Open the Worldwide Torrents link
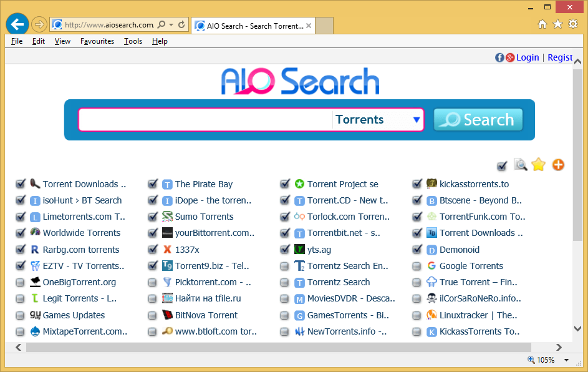Image resolution: width=588 pixels, height=372 pixels. [82, 233]
